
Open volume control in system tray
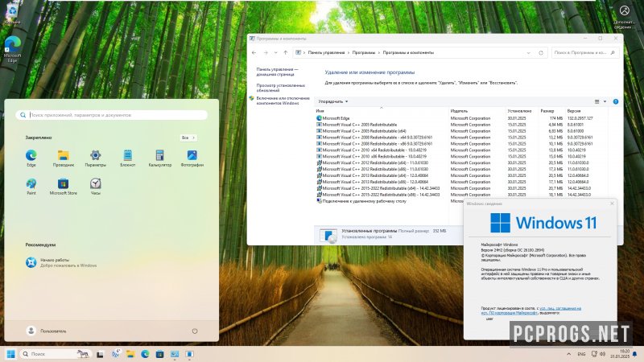pyautogui.click(x=602, y=354)
